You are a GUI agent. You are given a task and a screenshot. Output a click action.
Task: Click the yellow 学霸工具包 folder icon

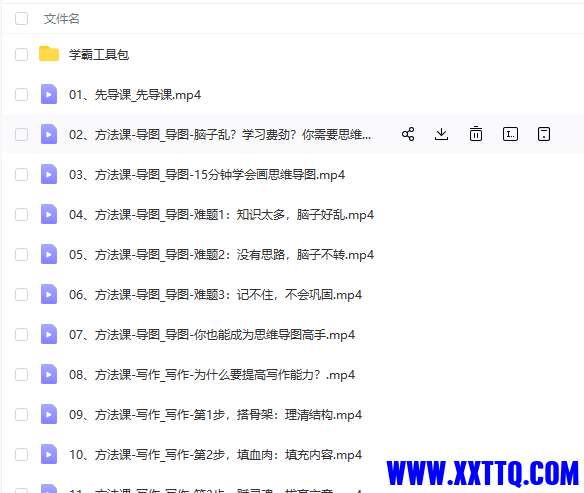click(x=49, y=54)
